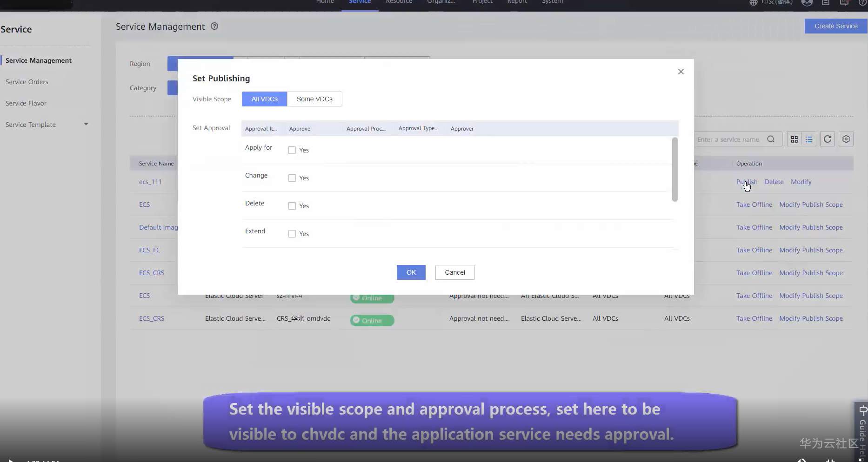Screen dimensions: 868x462
Task: Open the ecs_111 service link
Action: (150, 182)
